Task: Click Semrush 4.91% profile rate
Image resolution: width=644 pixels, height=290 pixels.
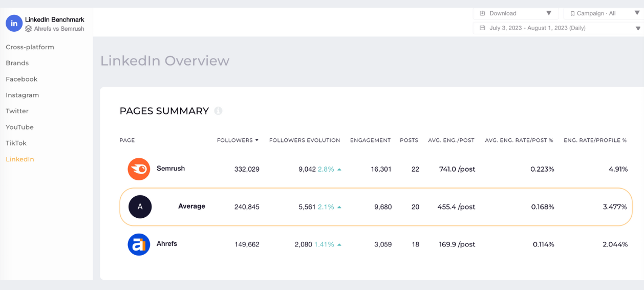Action: click(618, 169)
